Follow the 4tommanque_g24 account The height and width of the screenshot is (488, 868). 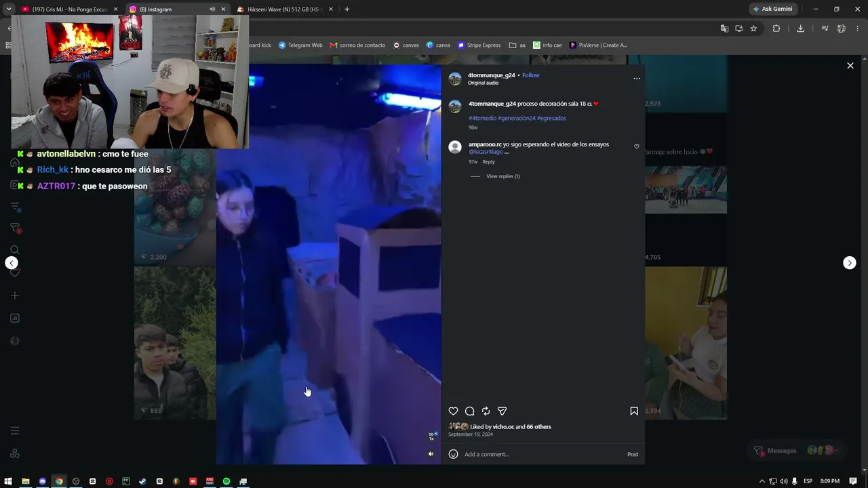pos(531,75)
